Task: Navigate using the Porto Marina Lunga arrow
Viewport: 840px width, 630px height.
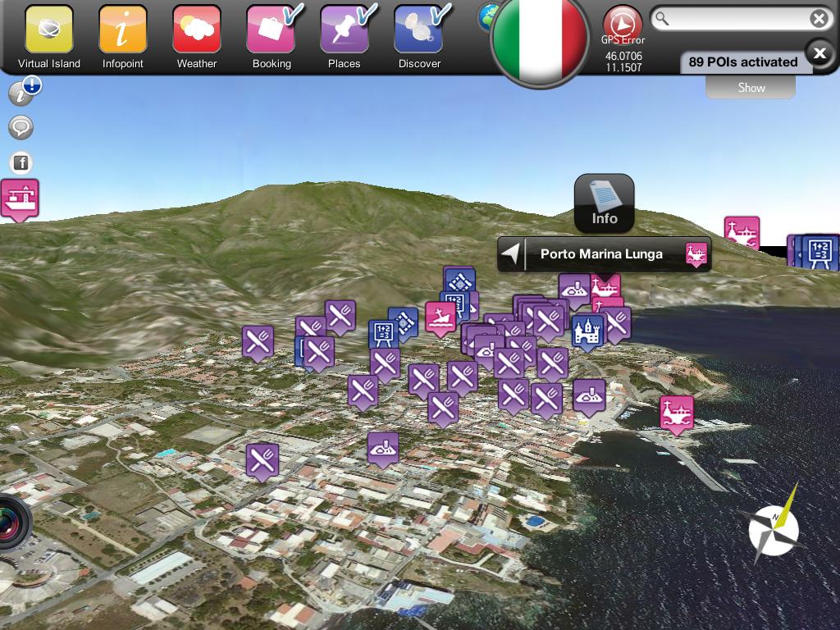Action: pyautogui.click(x=512, y=253)
